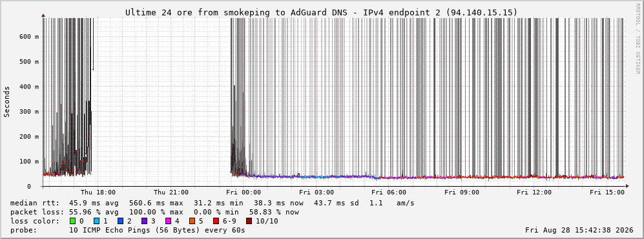
Task: Click the dark red 10/10 loss swatch
Action: (249, 222)
